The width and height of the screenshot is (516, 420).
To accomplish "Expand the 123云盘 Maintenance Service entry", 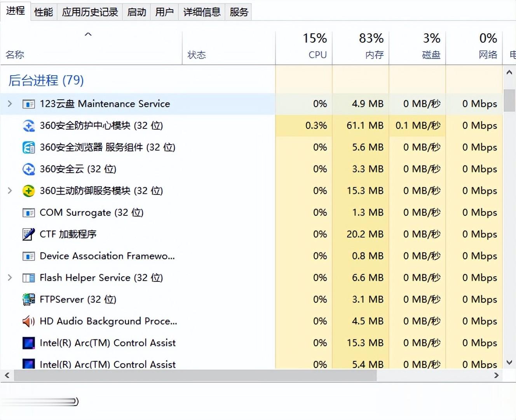I will 10,104.
